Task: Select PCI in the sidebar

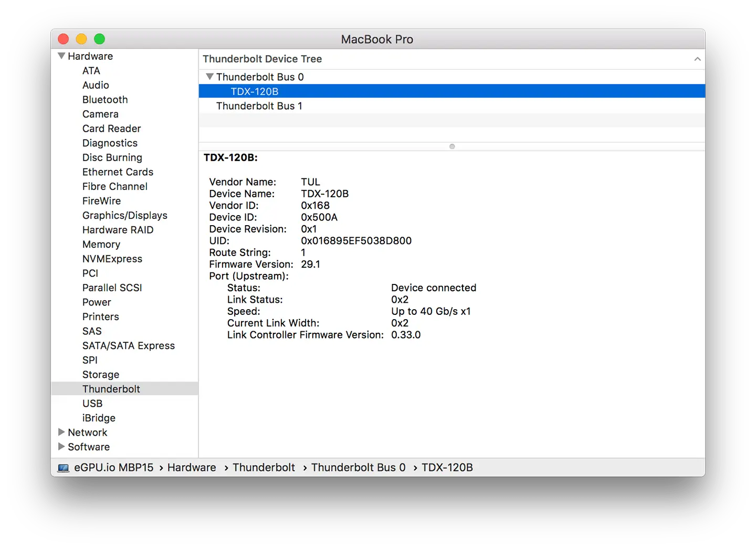Action: click(90, 273)
